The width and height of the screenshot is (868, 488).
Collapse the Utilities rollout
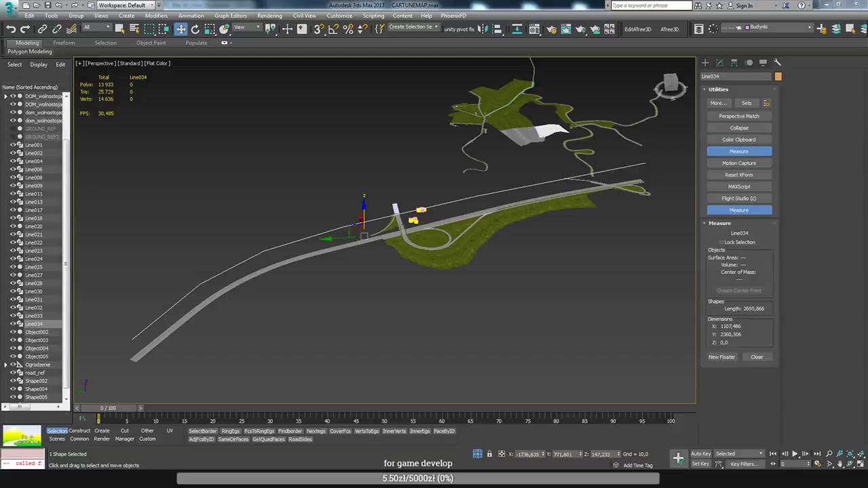coord(718,89)
